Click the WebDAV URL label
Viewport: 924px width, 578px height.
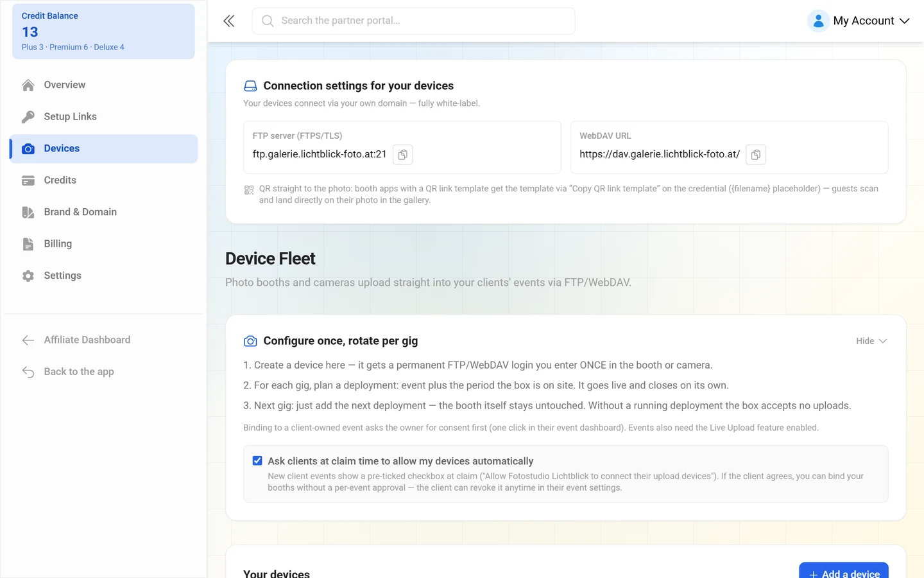(605, 136)
